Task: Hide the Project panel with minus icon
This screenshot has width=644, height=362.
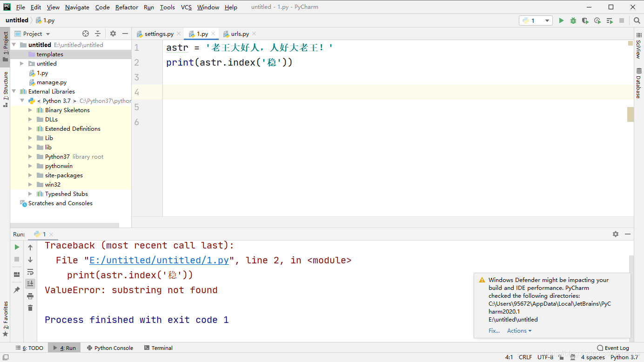Action: 125,34
